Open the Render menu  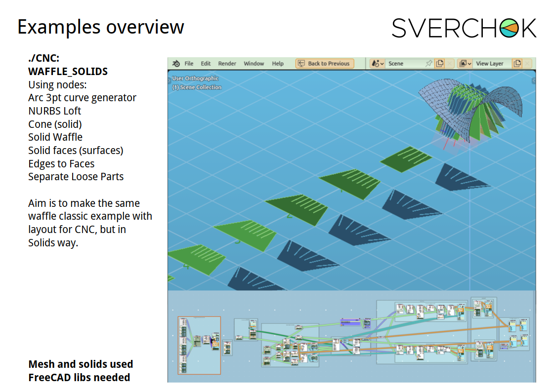coord(227,64)
